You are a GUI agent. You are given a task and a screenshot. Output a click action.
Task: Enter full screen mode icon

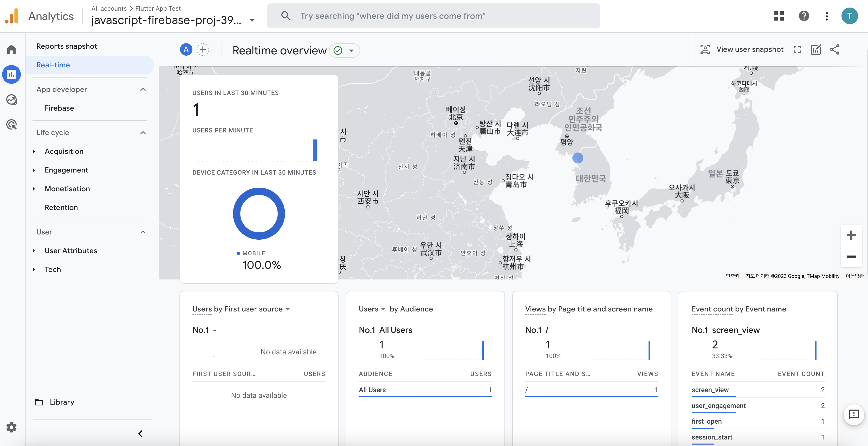click(x=797, y=49)
